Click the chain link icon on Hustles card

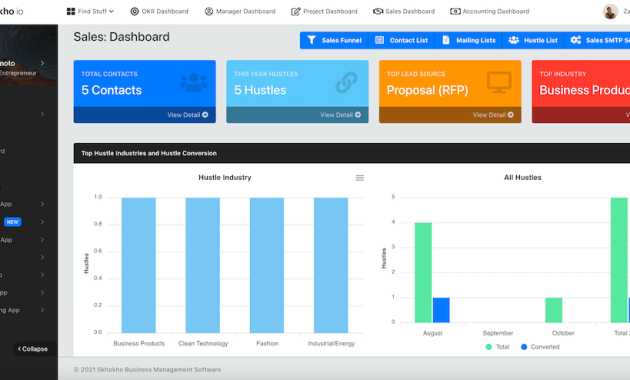coord(346,82)
